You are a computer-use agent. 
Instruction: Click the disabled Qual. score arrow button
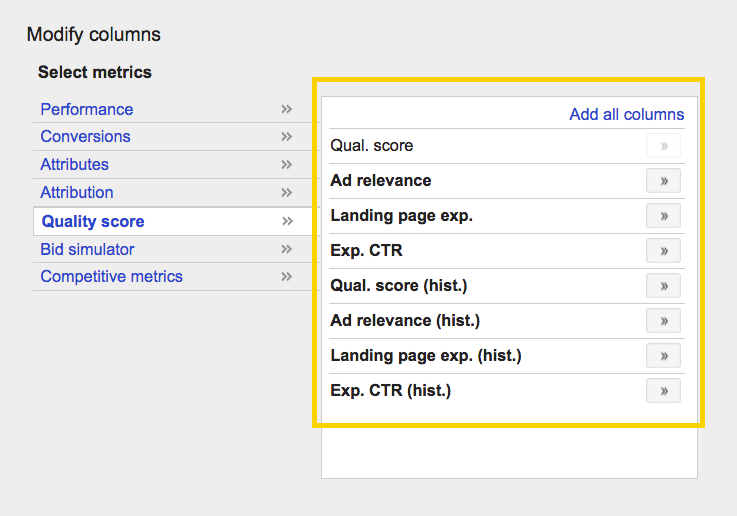click(663, 146)
